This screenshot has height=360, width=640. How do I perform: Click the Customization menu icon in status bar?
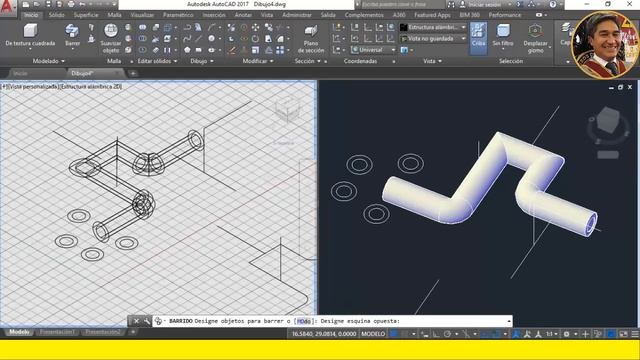click(x=635, y=334)
